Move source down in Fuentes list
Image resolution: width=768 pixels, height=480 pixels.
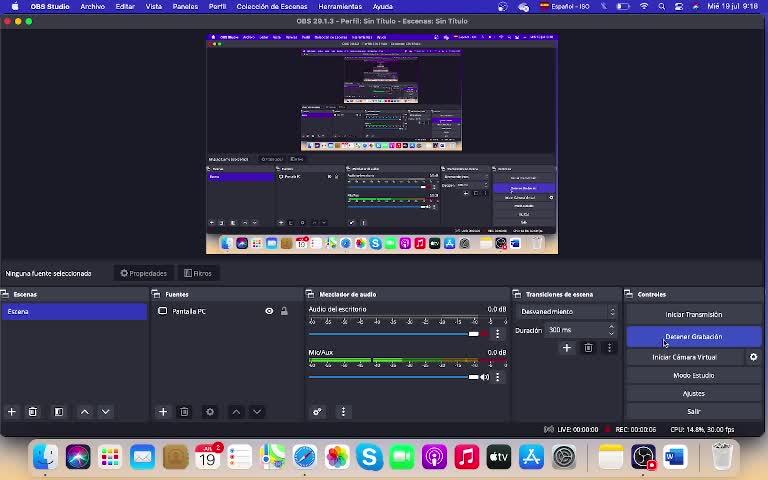(257, 412)
